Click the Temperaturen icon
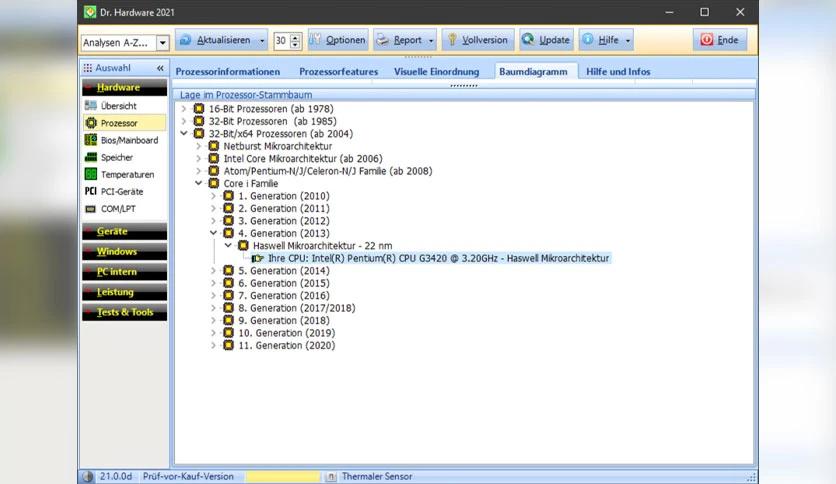The image size is (836, 484). (91, 174)
